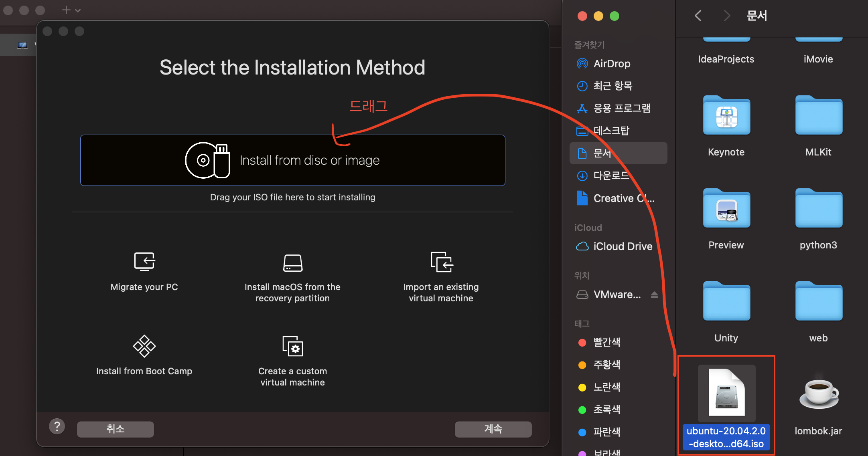
Task: Choose Install from Boot Camp icon
Action: 144,346
